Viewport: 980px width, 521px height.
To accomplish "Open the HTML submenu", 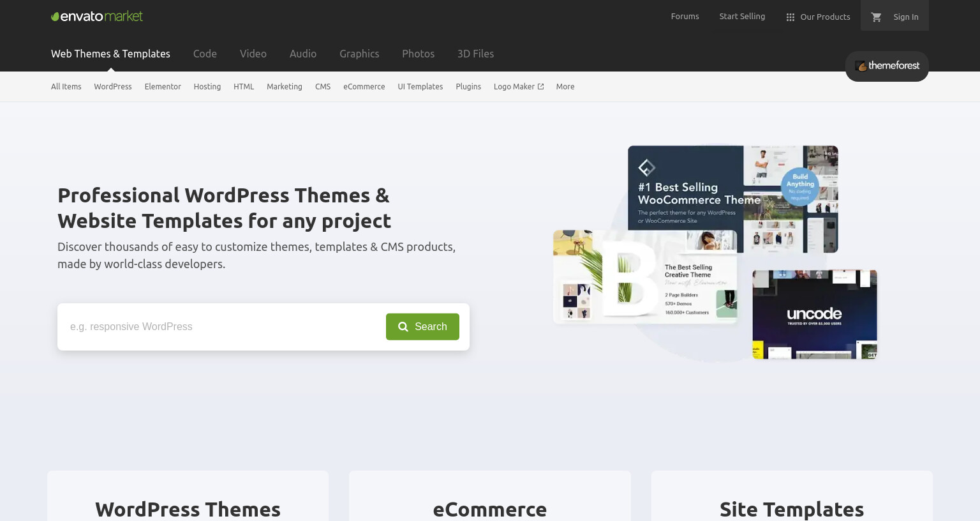I will pos(244,87).
